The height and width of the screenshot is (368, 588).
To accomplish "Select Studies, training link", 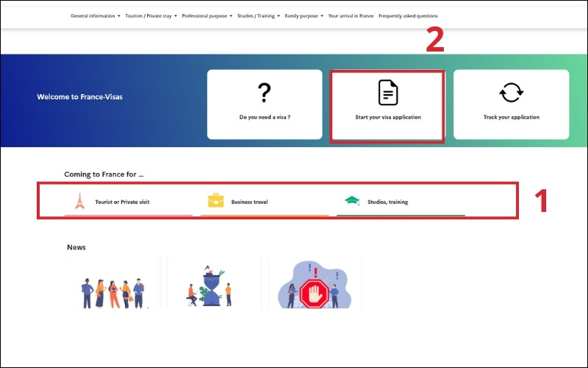I will pos(388,202).
